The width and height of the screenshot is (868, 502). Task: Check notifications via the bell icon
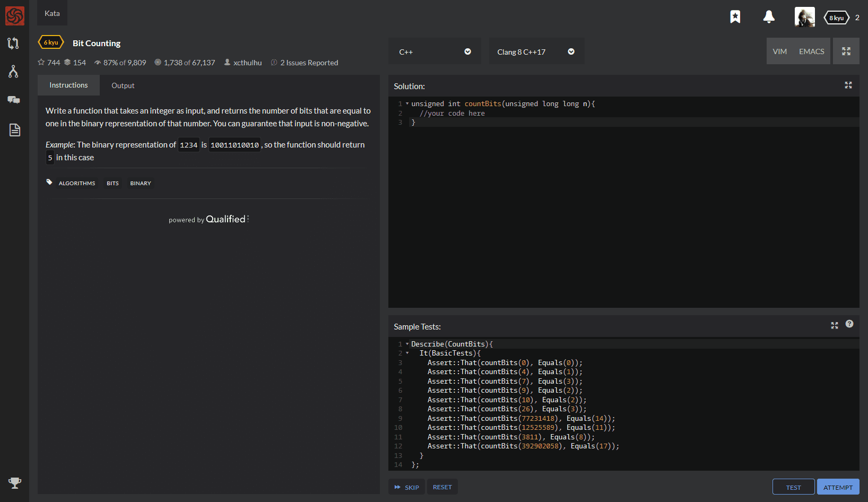pyautogui.click(x=769, y=17)
